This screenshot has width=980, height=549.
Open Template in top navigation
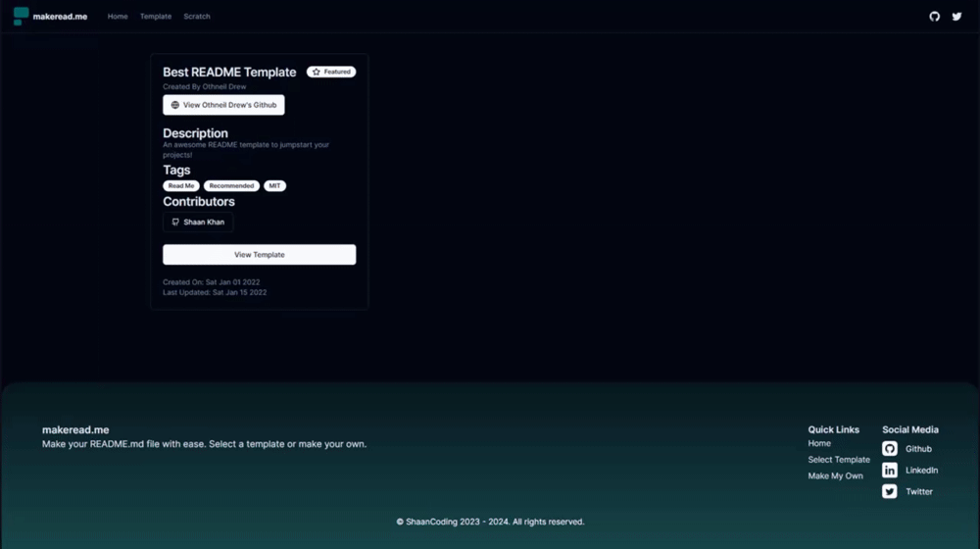pyautogui.click(x=156, y=17)
